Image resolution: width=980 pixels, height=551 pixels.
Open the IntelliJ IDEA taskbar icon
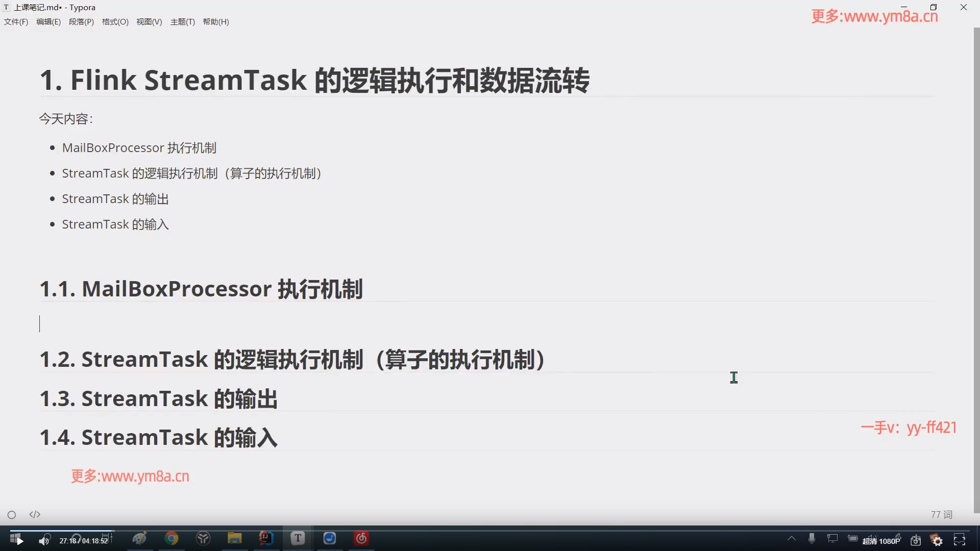coord(266,538)
